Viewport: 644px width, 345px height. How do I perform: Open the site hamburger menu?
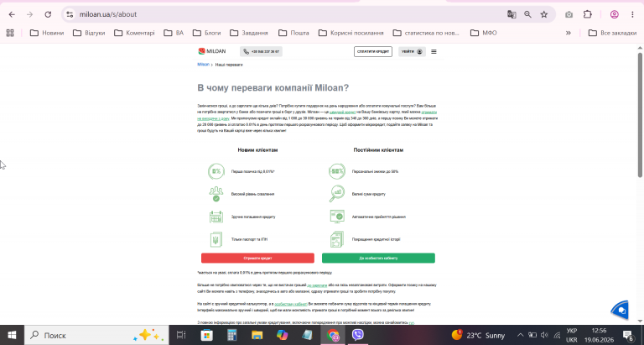(434, 51)
